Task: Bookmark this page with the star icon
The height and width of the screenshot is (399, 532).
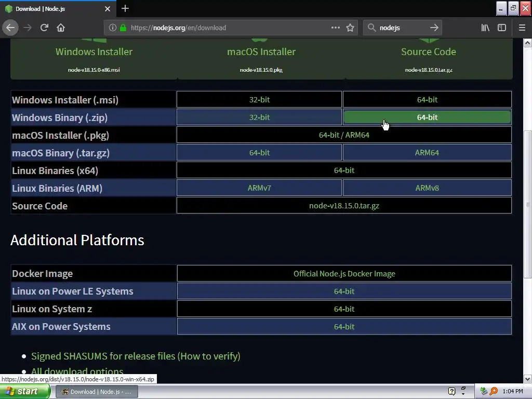Action: point(350,28)
